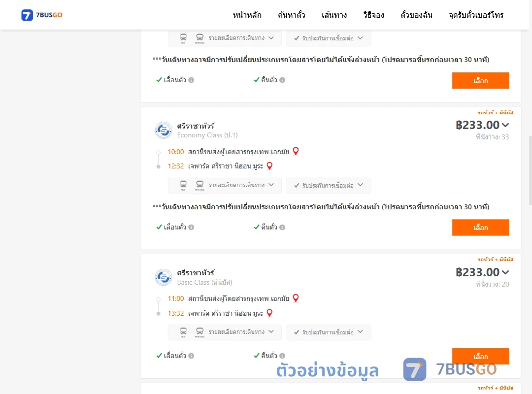
Task: Click ที่นั่งว่าง: 20 text
Action: coord(492,284)
